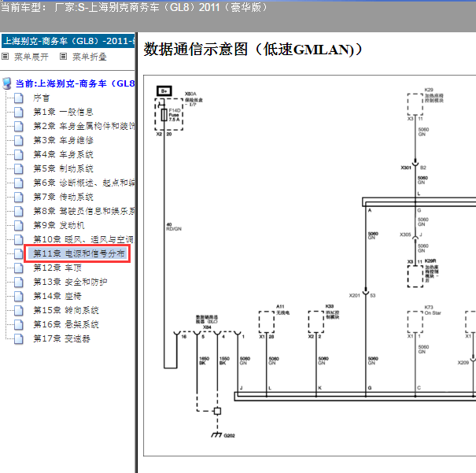Open 第5章 制动系统

pos(63,168)
